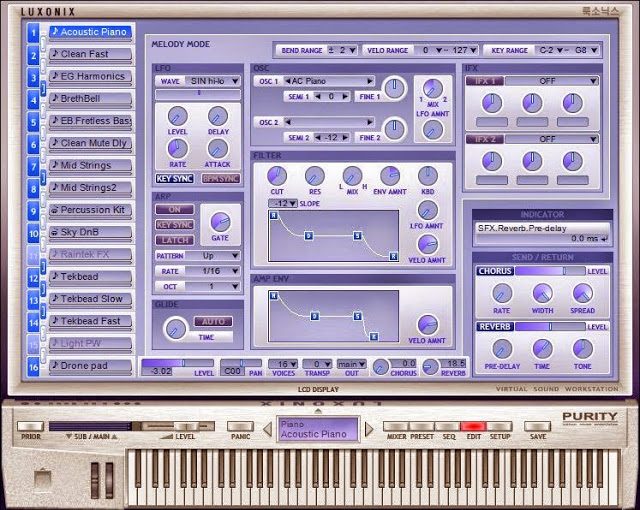Adjust the channel Level slider
Screen dimensions: 640x510
(x=178, y=363)
